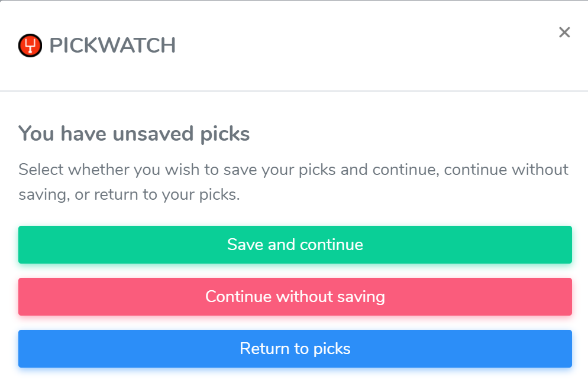Select the Return to picks button

coord(295,349)
